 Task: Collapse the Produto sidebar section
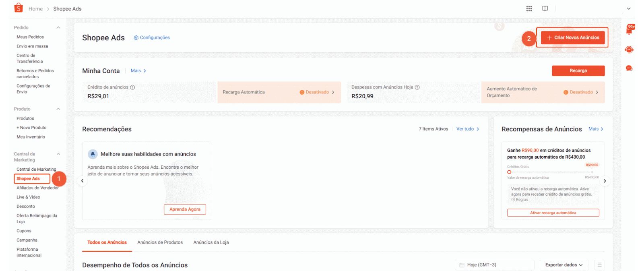(58, 109)
